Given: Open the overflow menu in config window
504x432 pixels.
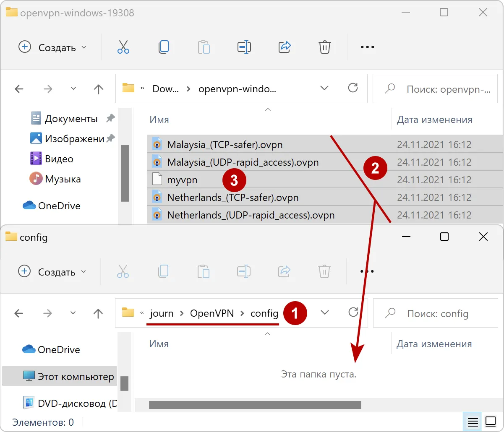Looking at the screenshot, I should point(367,271).
